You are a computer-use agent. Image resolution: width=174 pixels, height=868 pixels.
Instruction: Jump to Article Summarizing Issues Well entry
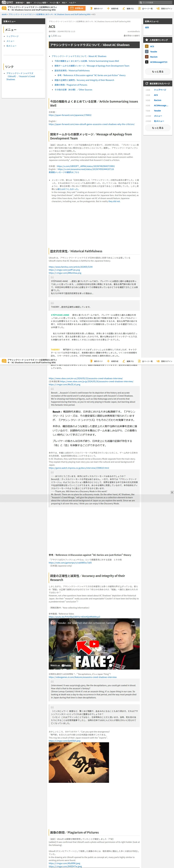coord(87,61)
